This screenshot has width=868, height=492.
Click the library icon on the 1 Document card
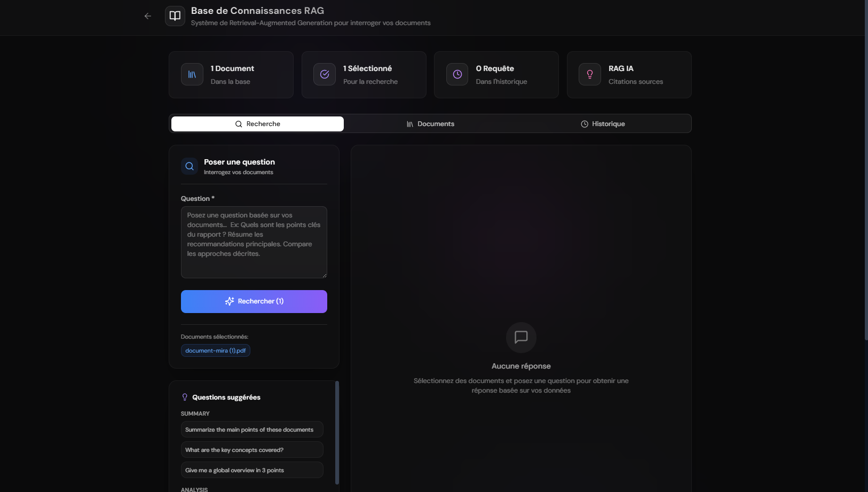point(192,74)
